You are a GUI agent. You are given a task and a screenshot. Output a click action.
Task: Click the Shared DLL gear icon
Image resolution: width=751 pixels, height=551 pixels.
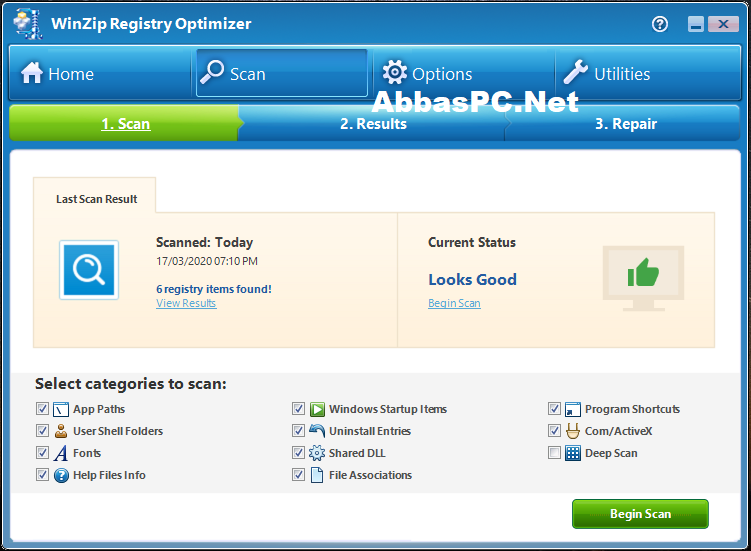tap(317, 453)
